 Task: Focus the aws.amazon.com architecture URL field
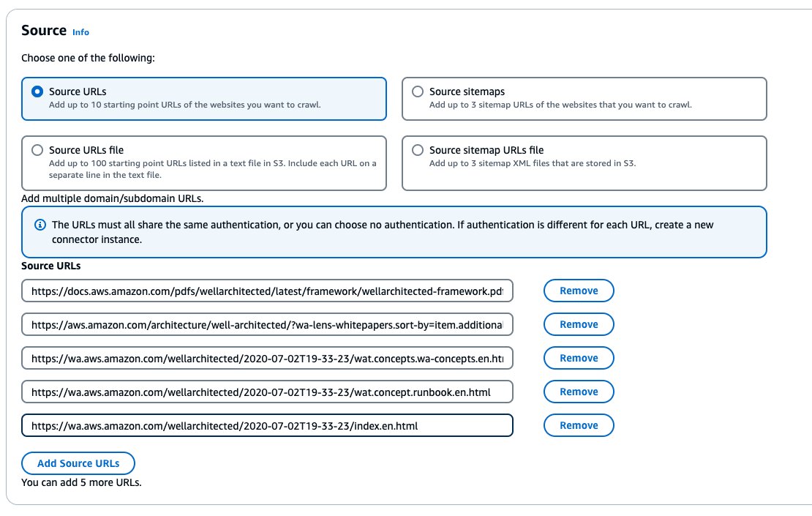click(267, 324)
